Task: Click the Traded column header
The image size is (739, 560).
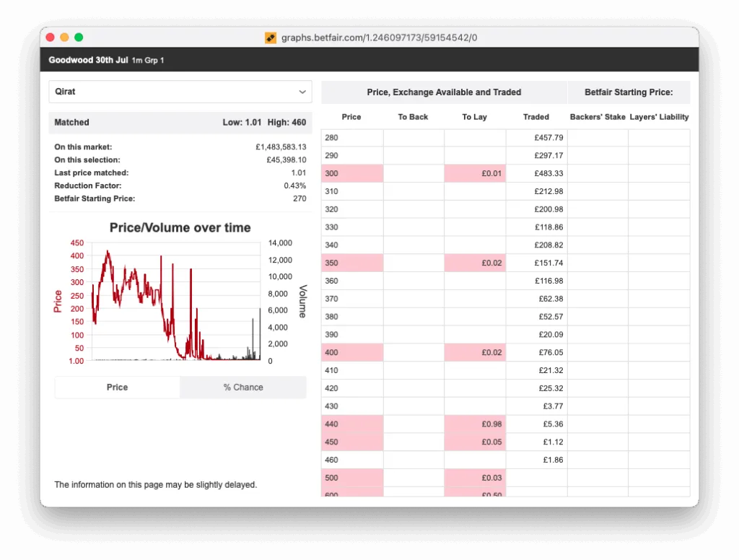Action: tap(536, 117)
